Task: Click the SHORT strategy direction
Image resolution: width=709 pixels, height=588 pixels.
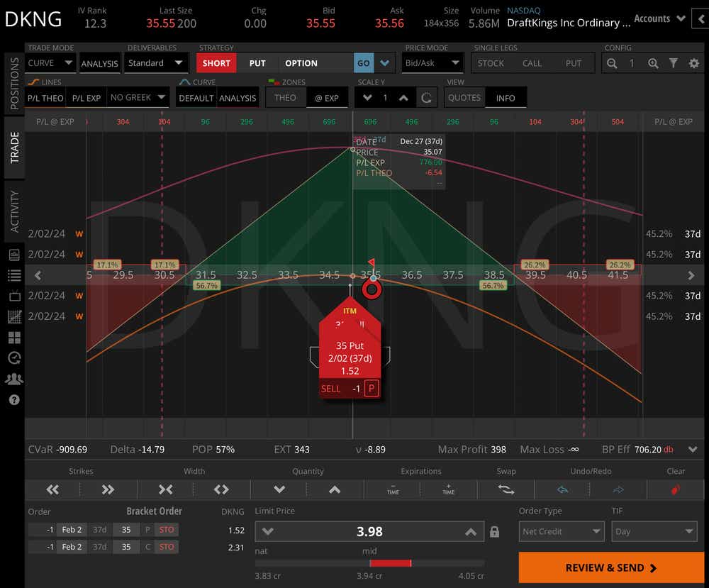Action: (x=216, y=63)
